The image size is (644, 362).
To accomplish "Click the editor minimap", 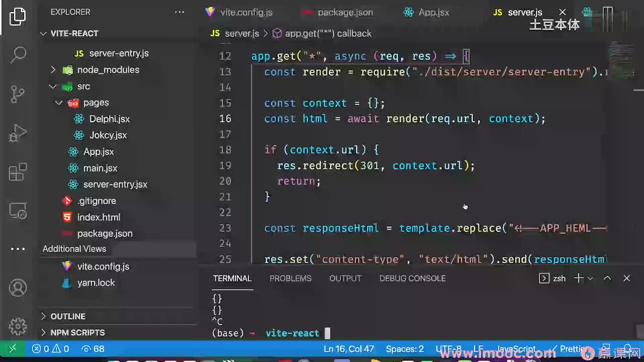I will tap(620, 60).
